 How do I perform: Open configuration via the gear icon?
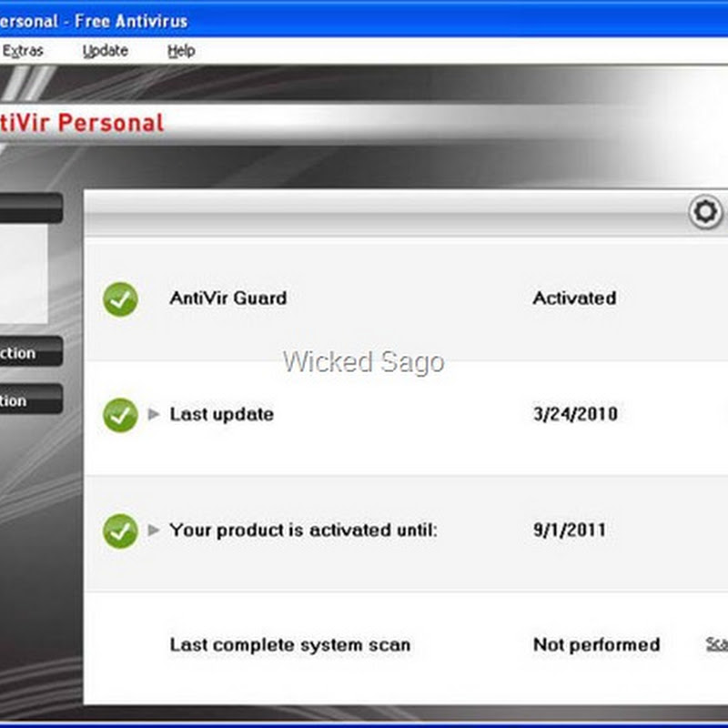pos(705,212)
